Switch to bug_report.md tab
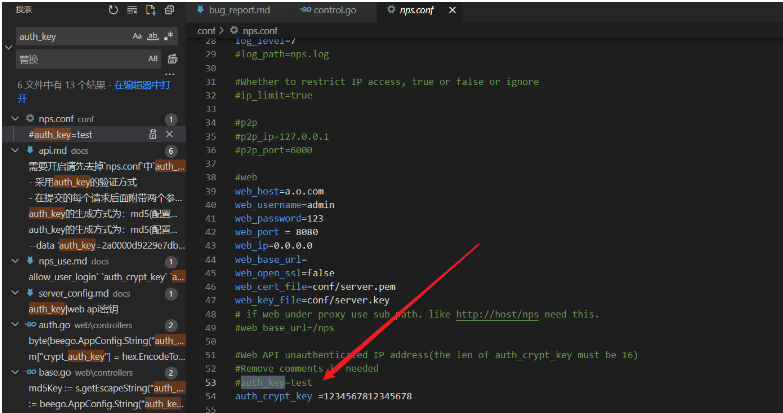 (239, 10)
